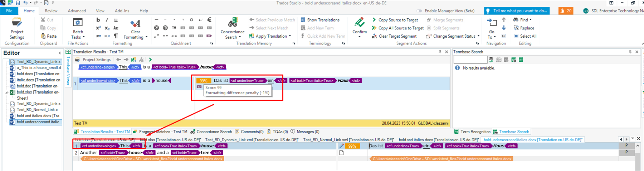Open the File menu
Viewport: 644px width, 171px height.
point(9,11)
